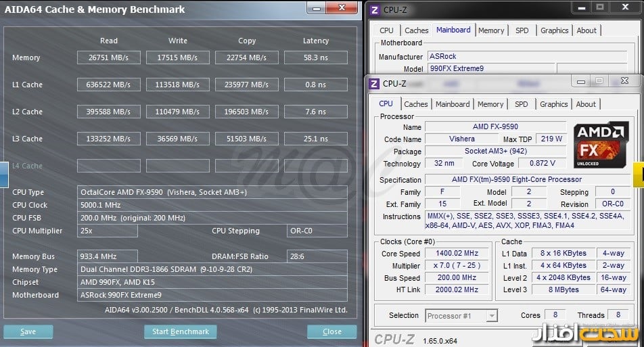Click Level 3 cache value 8 MBytes
This screenshot has height=347, width=644.
pos(563,290)
